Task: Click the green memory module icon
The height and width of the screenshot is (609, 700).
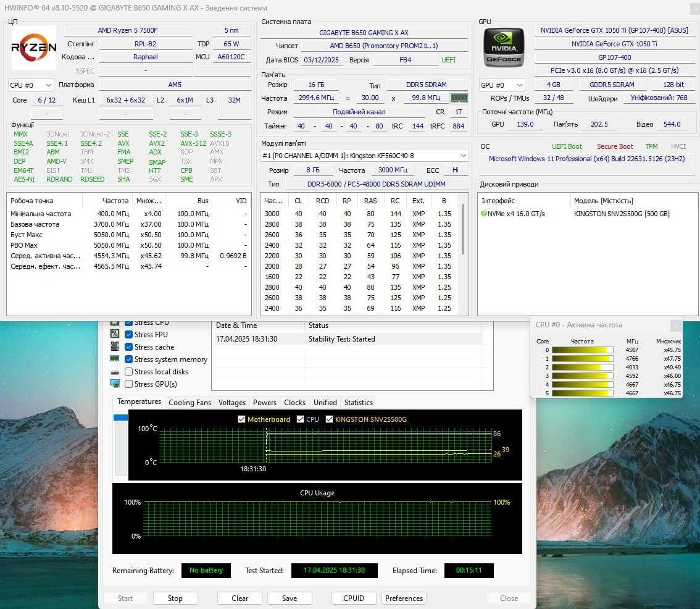Action: 459,98
